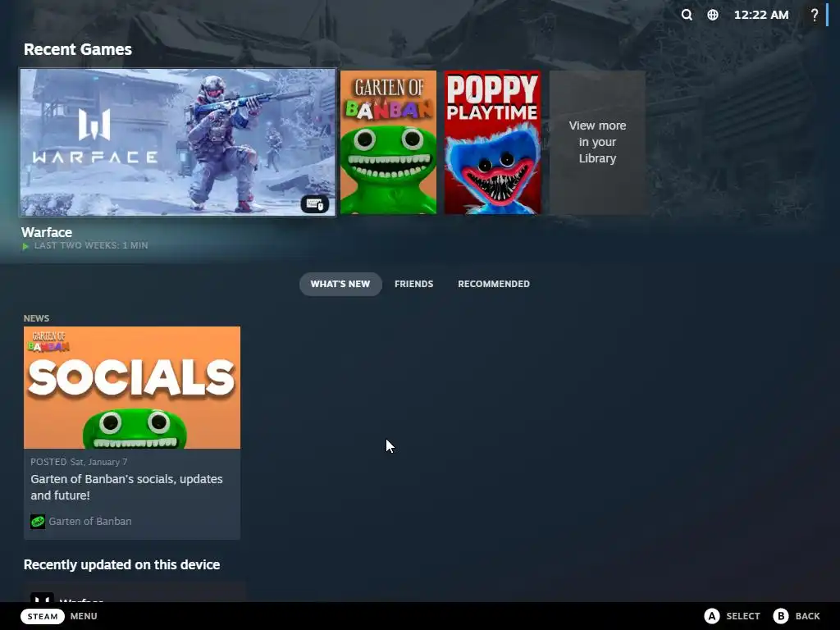840x630 pixels.
Task: Click the A button Select glyph
Action: point(711,616)
